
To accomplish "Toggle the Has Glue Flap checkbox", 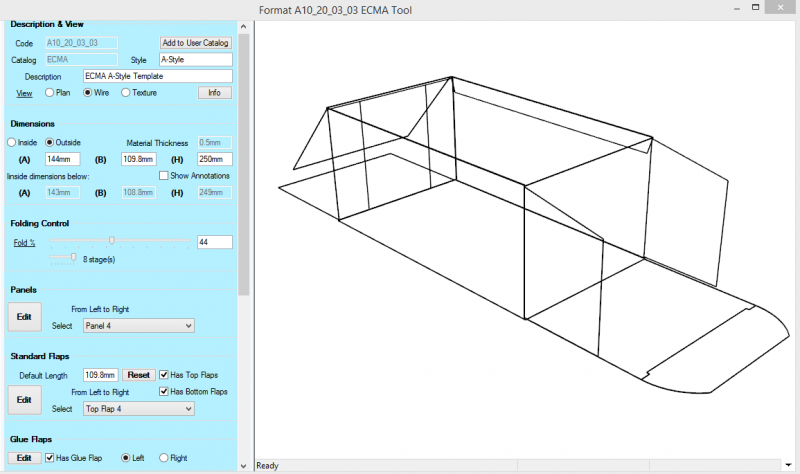I will coord(49,458).
